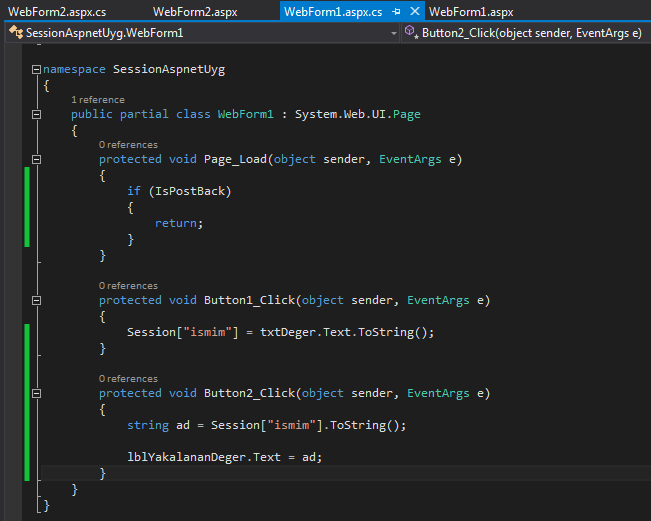651x521 pixels.
Task: Collapse the Page_Load method
Action: point(37,159)
